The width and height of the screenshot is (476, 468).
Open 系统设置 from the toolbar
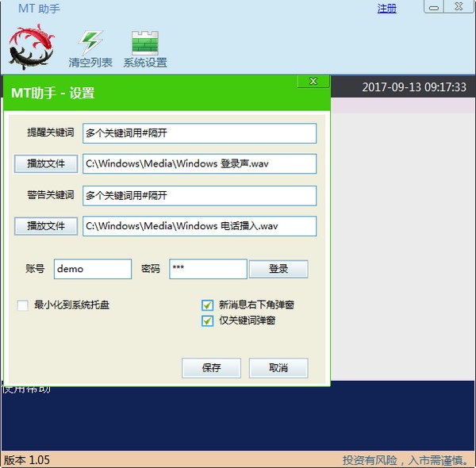[x=145, y=42]
